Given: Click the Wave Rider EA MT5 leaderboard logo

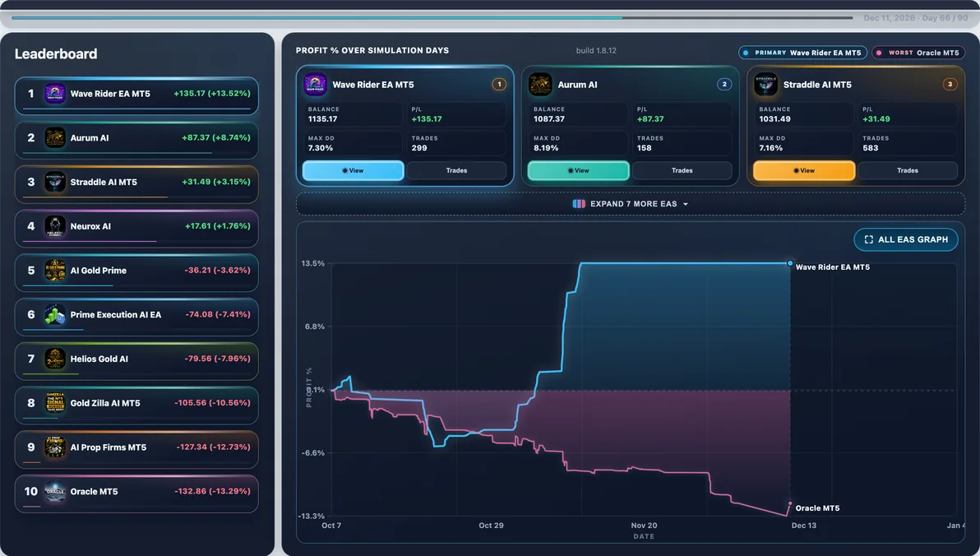Looking at the screenshot, I should tap(55, 94).
